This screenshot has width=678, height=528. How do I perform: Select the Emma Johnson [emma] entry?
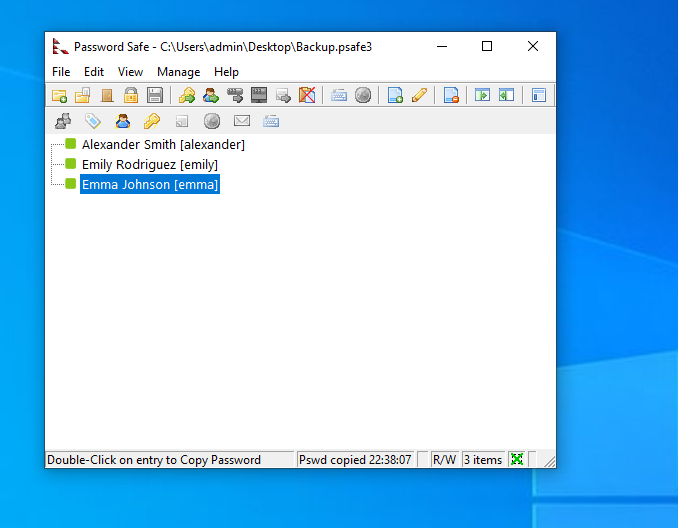point(150,184)
